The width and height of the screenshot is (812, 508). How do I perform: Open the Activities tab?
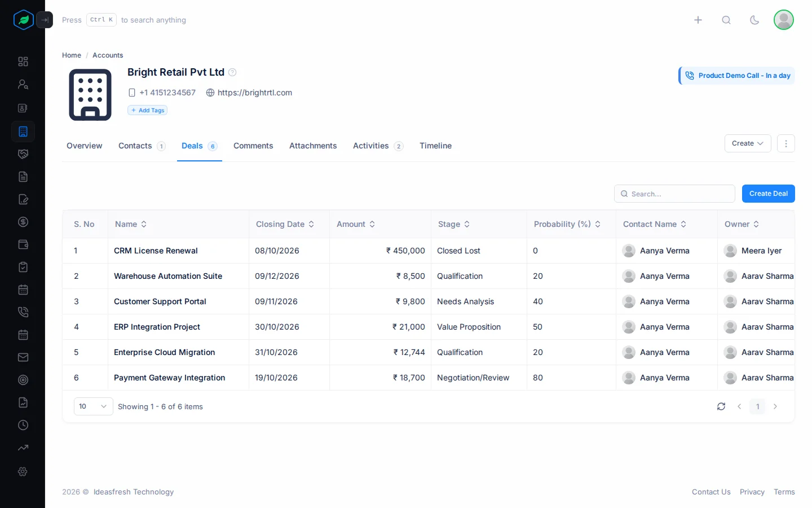click(378, 146)
